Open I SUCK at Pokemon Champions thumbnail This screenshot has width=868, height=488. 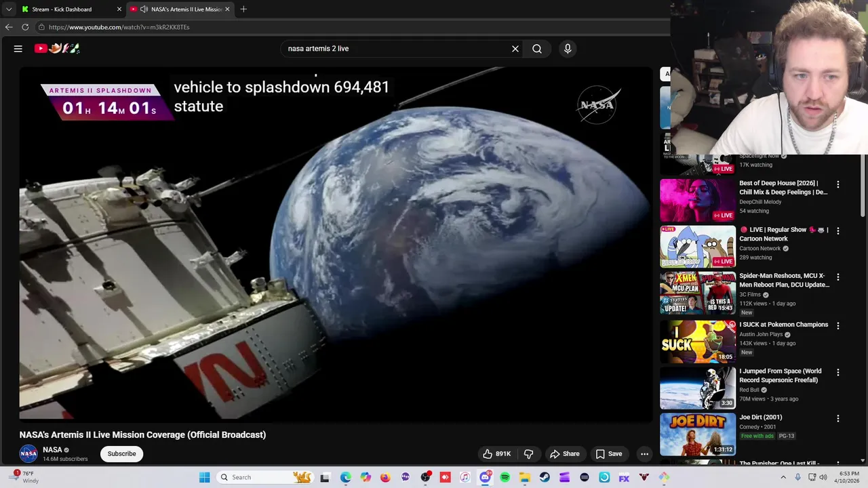point(698,341)
